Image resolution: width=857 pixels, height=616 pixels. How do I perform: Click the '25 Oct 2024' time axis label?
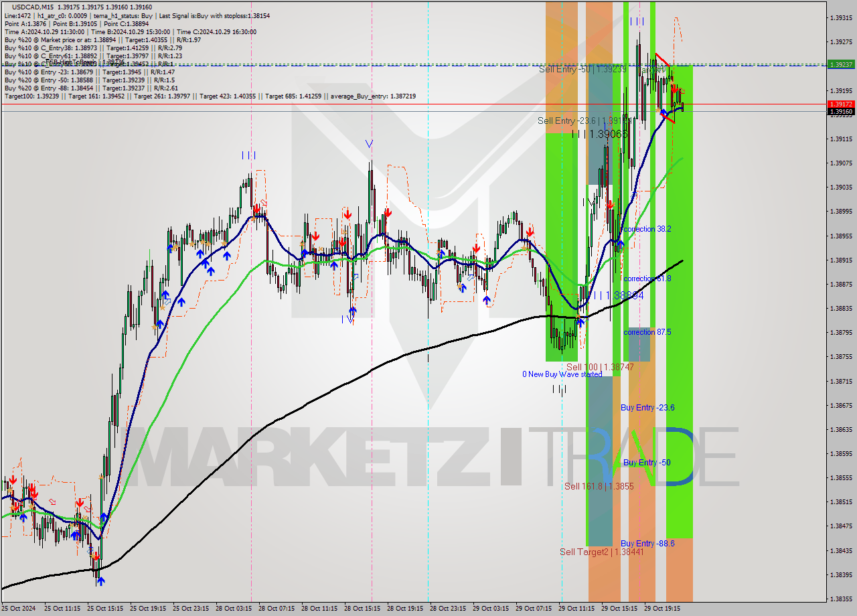[x=18, y=609]
